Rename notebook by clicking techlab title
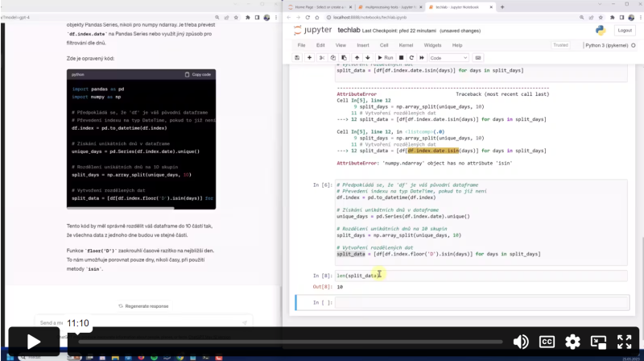This screenshot has height=361, width=644. click(349, 31)
